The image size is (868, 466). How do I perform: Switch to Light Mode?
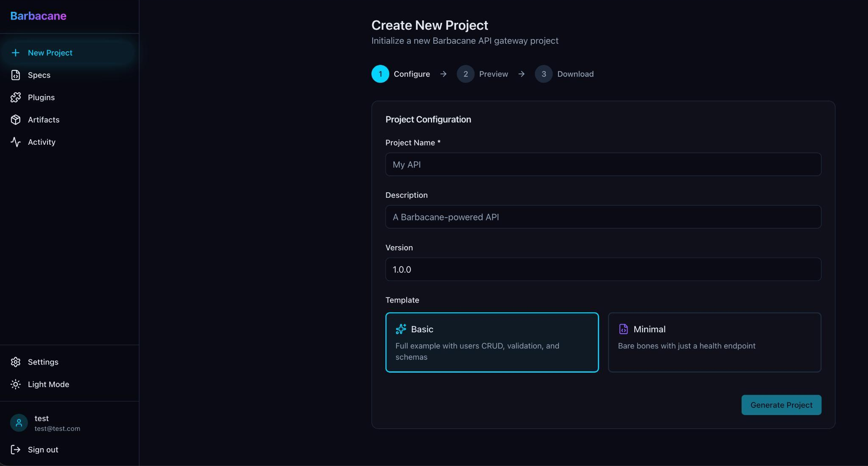coord(48,384)
